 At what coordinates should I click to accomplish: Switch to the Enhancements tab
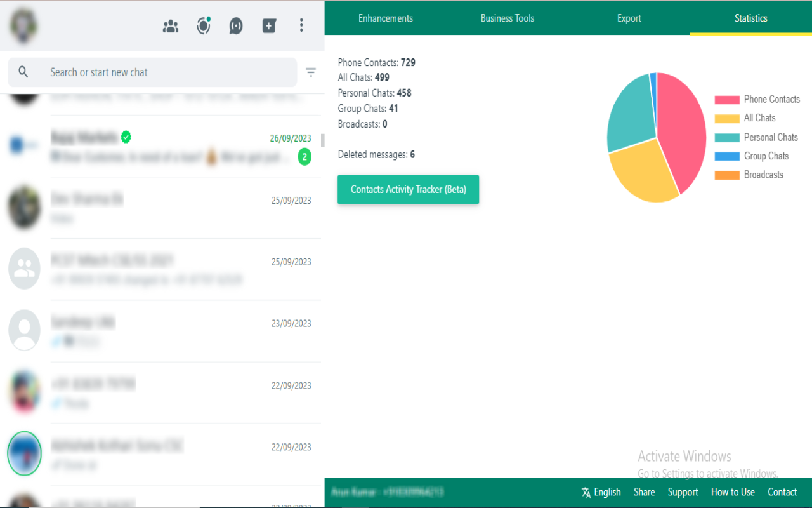coord(386,18)
